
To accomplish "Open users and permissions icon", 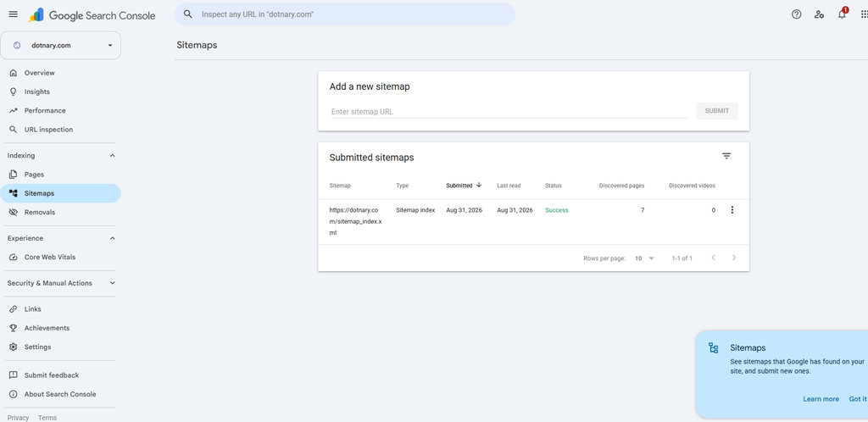I will pyautogui.click(x=820, y=14).
